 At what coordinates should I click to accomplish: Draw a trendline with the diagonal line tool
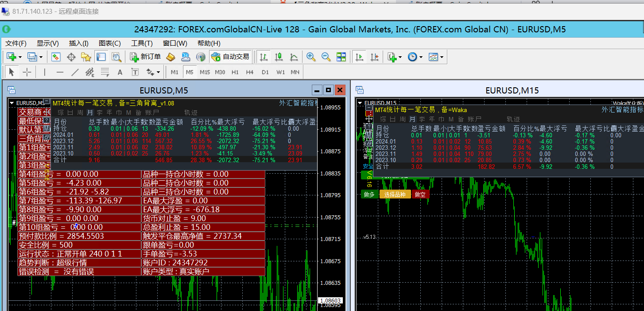[x=75, y=72]
